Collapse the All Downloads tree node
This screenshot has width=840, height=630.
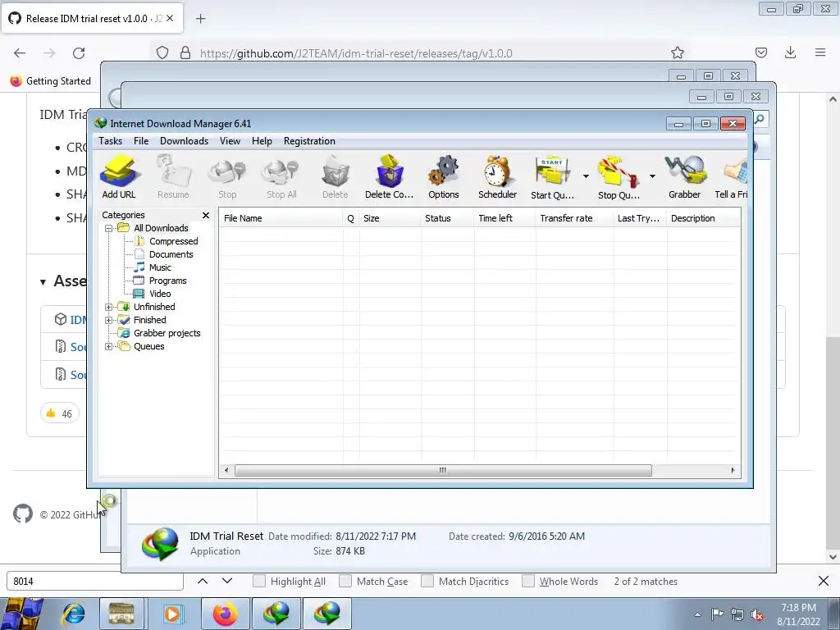[109, 228]
